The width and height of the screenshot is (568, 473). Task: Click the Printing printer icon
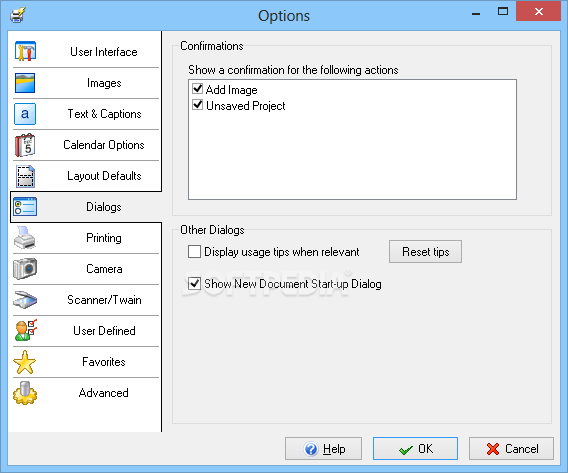(25, 238)
